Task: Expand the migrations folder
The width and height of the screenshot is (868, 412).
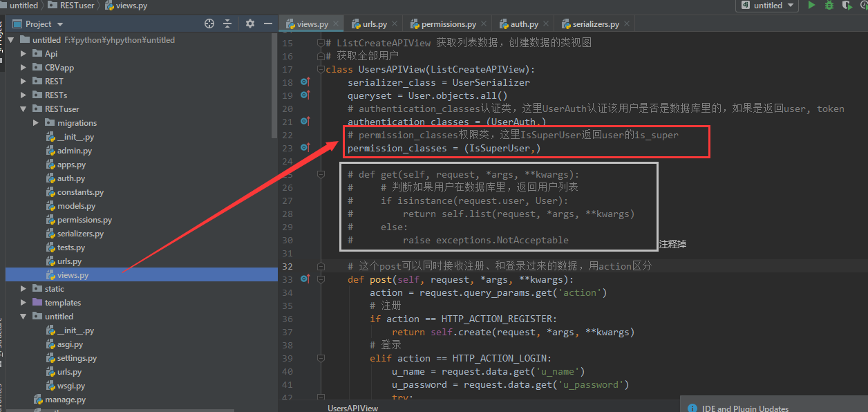Action: [x=36, y=123]
